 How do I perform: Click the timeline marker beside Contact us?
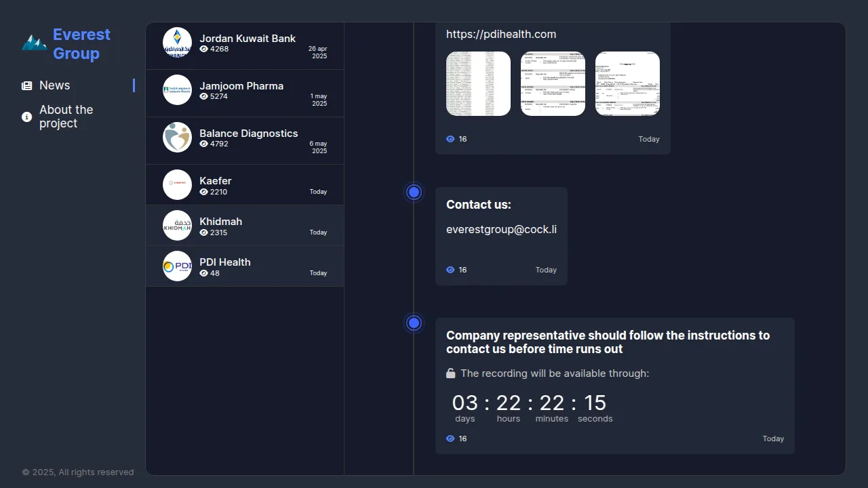coord(414,192)
